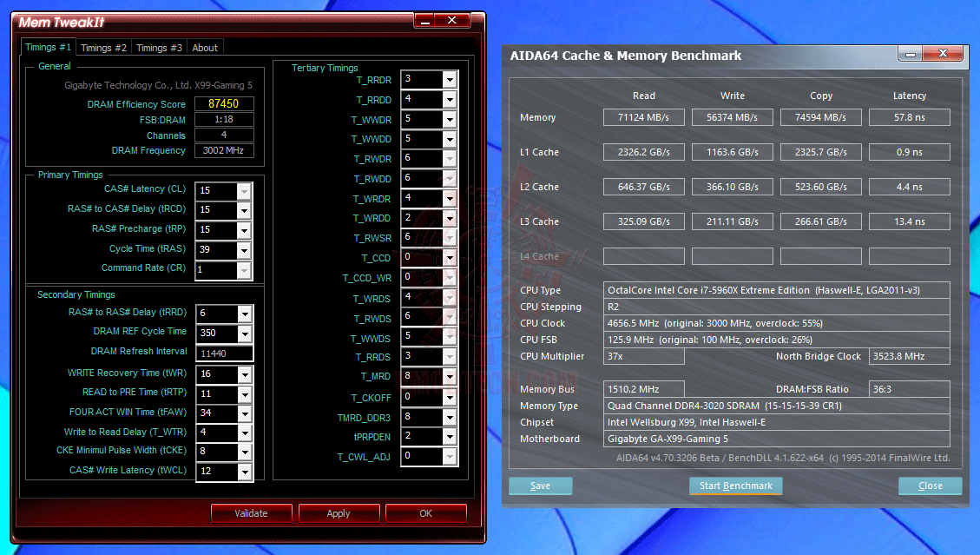Screen dimensions: 980x555
Task: Click the L3 Cache Copy value 266.61 GB/s
Action: [x=820, y=221]
